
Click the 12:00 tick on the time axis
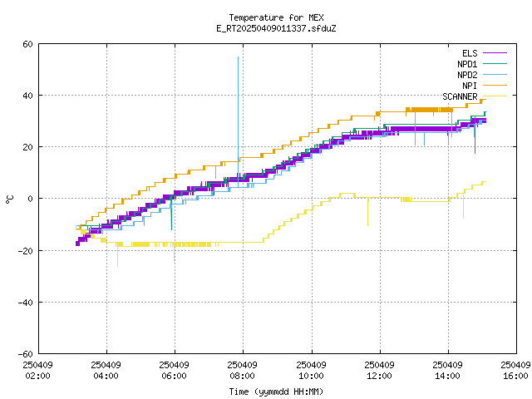click(x=379, y=371)
